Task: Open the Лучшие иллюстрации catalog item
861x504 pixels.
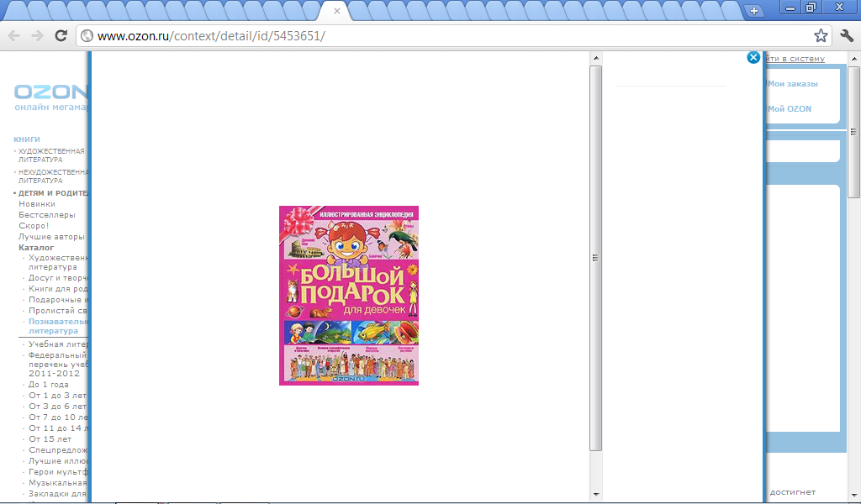Action: (58, 461)
